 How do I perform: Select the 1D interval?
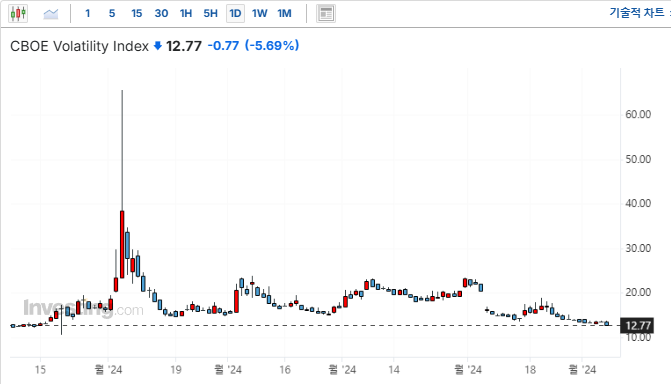click(235, 14)
